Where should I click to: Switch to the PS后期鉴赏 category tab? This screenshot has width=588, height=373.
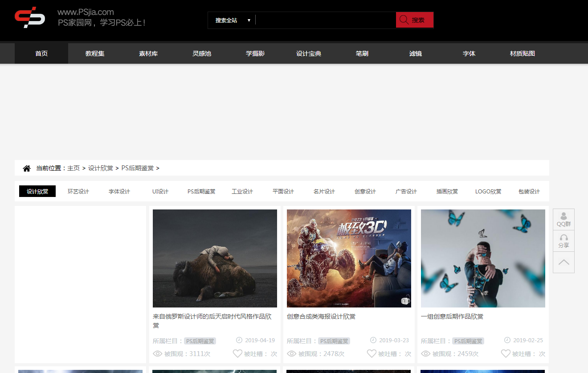[x=201, y=191]
